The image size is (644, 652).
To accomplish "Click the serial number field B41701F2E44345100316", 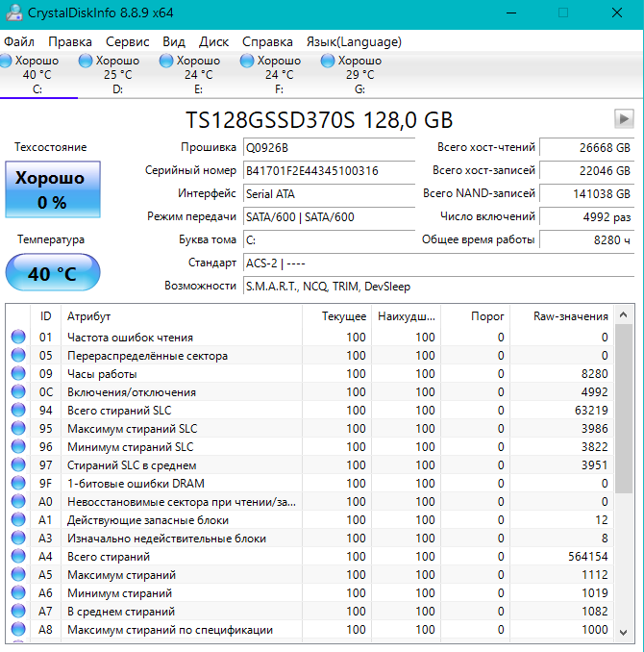I will click(329, 171).
